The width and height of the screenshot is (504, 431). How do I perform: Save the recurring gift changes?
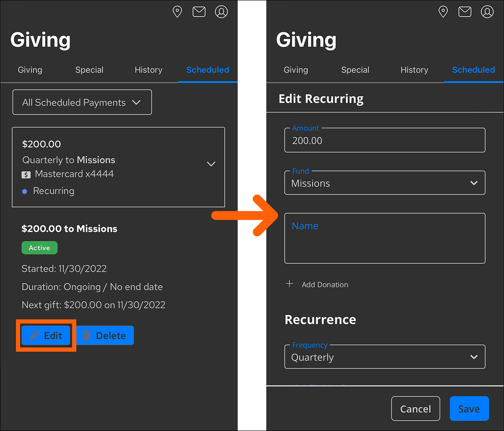[469, 408]
